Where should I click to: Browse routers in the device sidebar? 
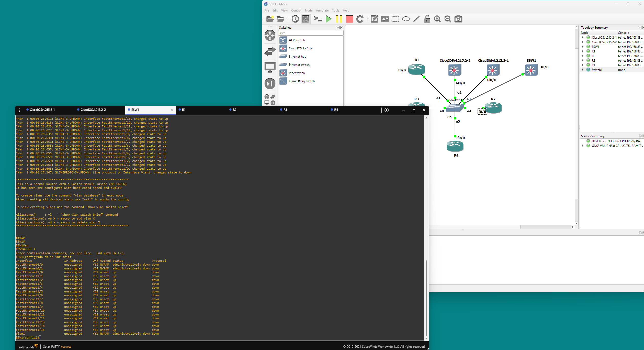(x=270, y=35)
